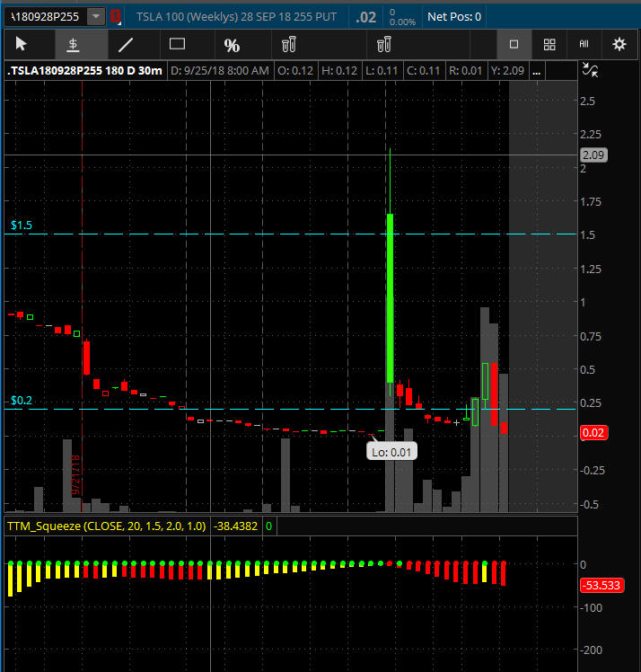
Task: Pick the percent measurement tool
Action: 232,45
